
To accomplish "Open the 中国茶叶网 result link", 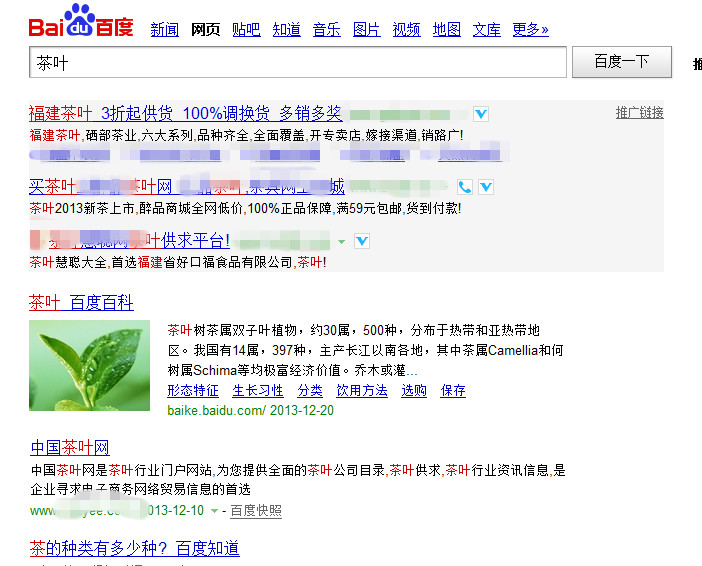I will (70, 448).
